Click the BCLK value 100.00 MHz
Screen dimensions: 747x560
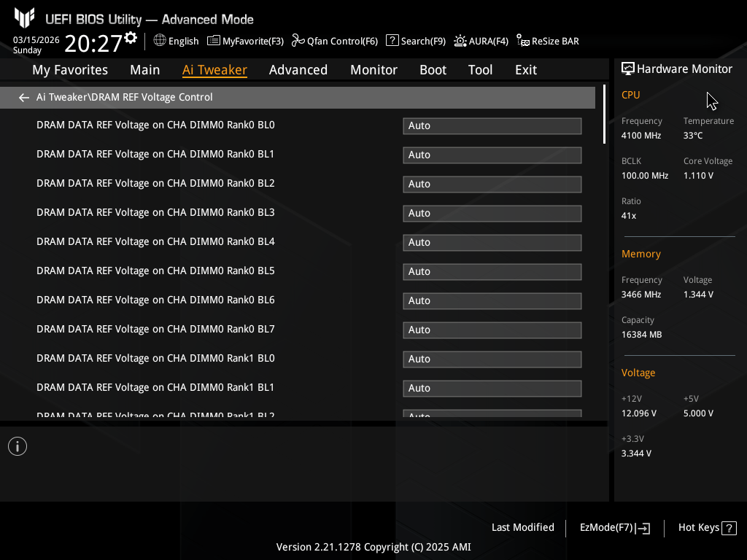[x=645, y=176]
